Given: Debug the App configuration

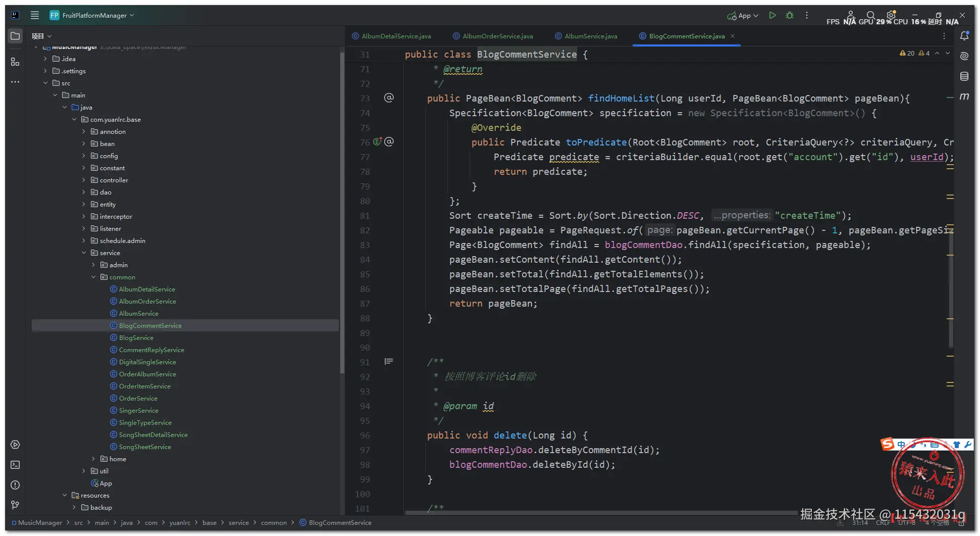Looking at the screenshot, I should pos(790,15).
